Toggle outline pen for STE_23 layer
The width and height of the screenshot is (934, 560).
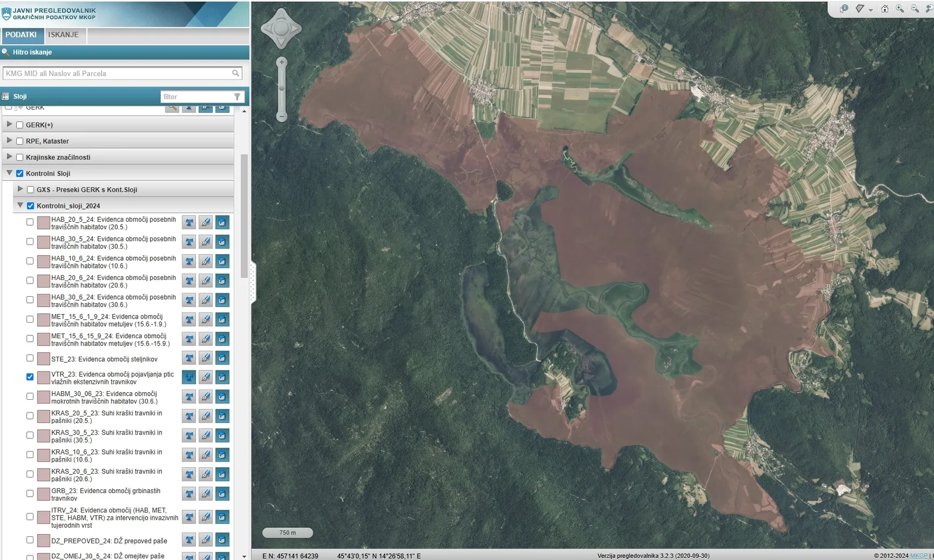point(205,358)
